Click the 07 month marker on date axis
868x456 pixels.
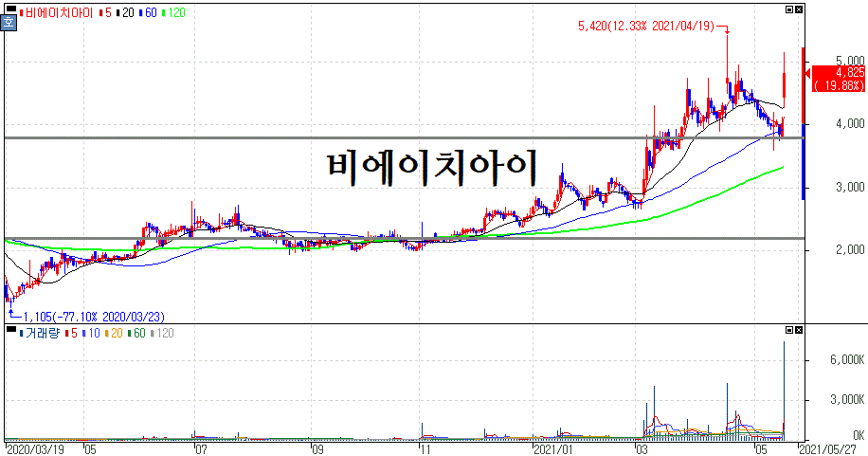pyautogui.click(x=201, y=448)
